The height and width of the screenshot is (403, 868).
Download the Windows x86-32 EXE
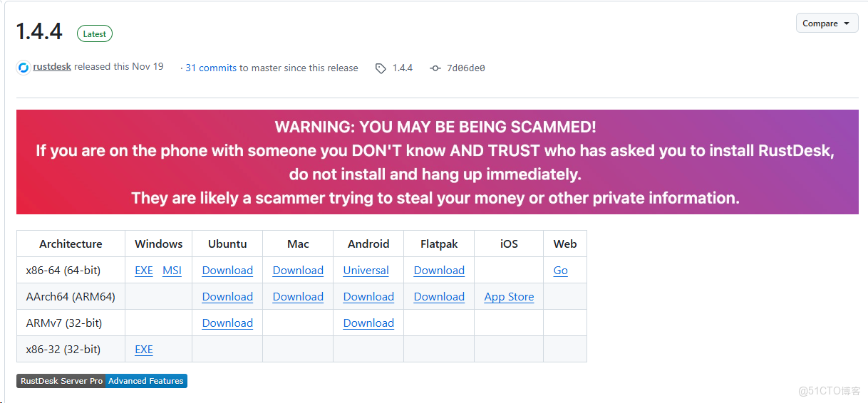[144, 350]
